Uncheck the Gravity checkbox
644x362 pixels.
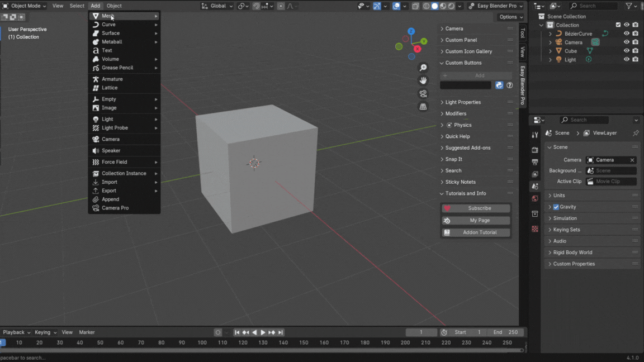556,207
